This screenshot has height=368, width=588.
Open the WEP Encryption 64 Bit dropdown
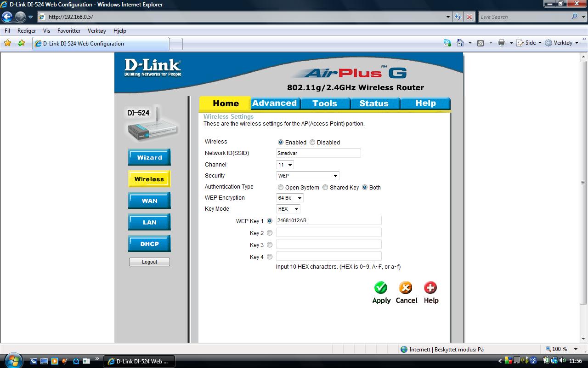[x=290, y=198]
